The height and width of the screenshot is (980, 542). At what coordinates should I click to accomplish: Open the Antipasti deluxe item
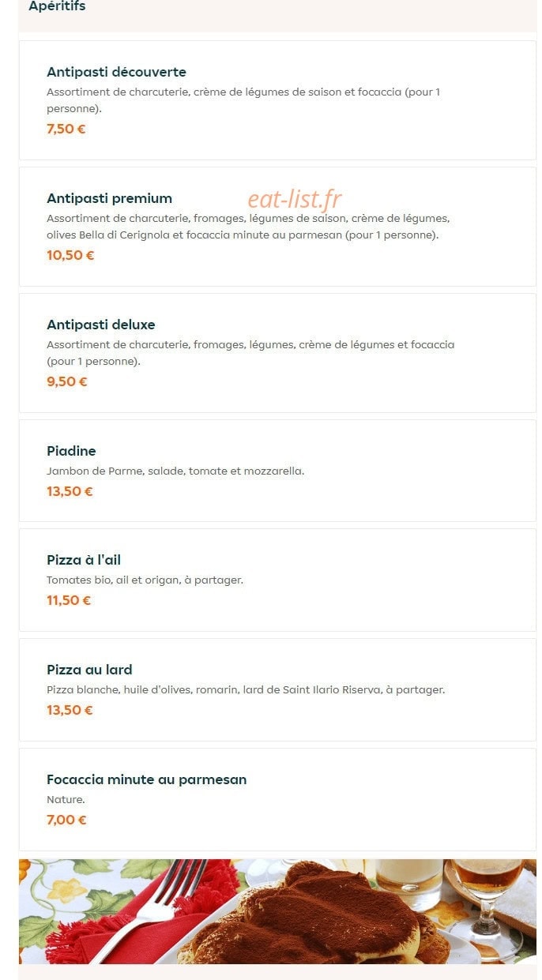[277, 353]
